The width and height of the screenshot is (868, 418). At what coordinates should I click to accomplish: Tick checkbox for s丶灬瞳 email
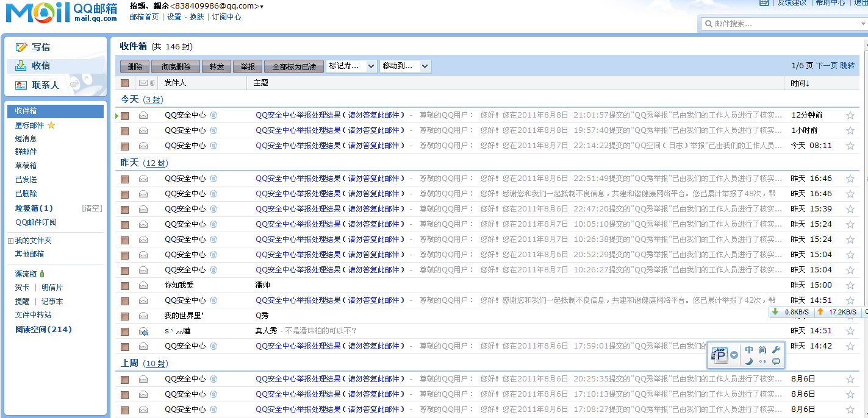pyautogui.click(x=125, y=331)
